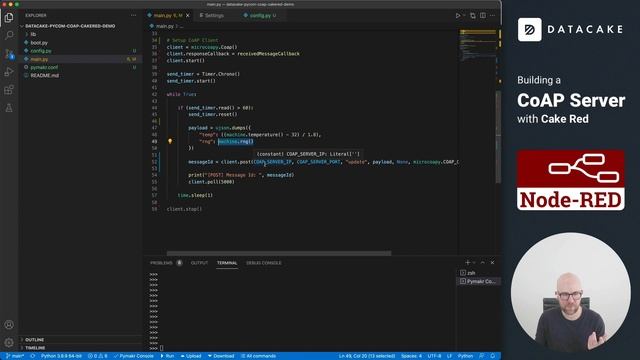Click the main branch in status bar
640x360 pixels.
pyautogui.click(x=15, y=356)
